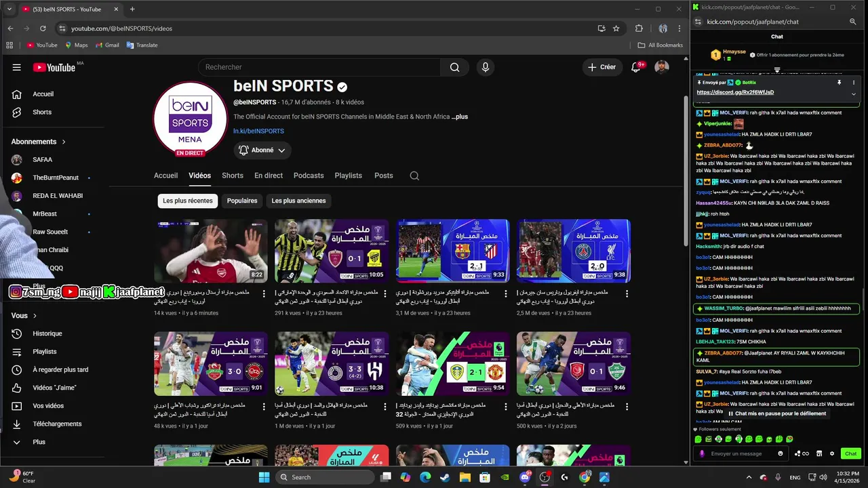The width and height of the screenshot is (868, 488).
Task: Open Historique in the sidebar
Action: click(x=47, y=333)
